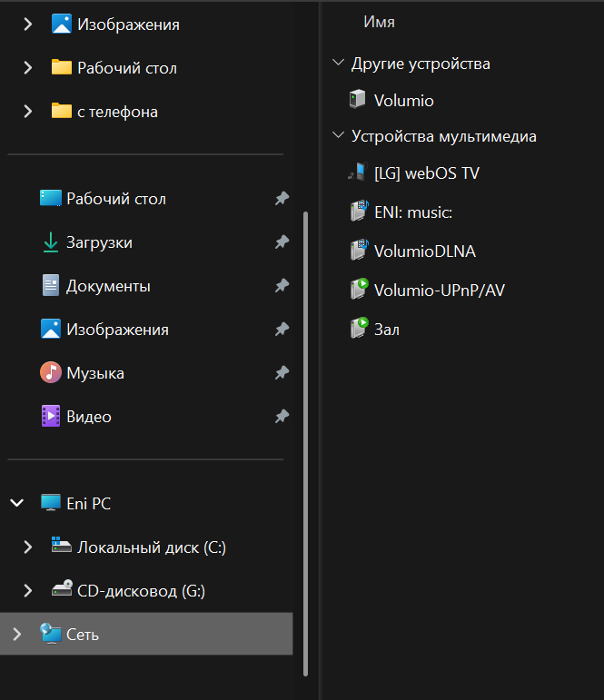Open the [LG] webOS TV device icon

(x=358, y=173)
